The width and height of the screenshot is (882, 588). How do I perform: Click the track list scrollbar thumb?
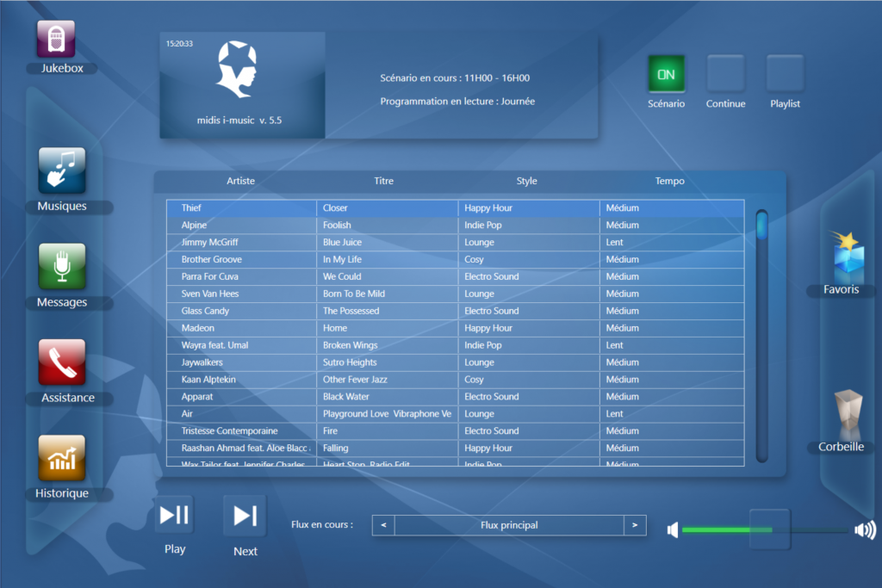762,226
